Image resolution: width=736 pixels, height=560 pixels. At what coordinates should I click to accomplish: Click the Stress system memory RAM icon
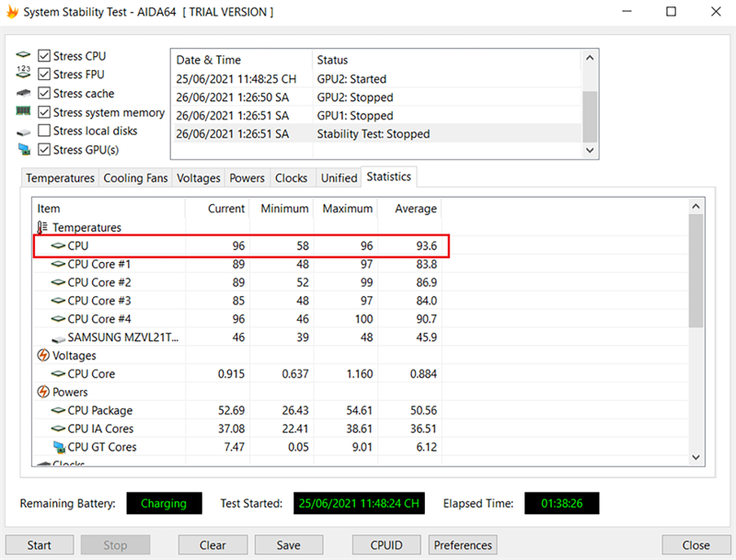23,111
